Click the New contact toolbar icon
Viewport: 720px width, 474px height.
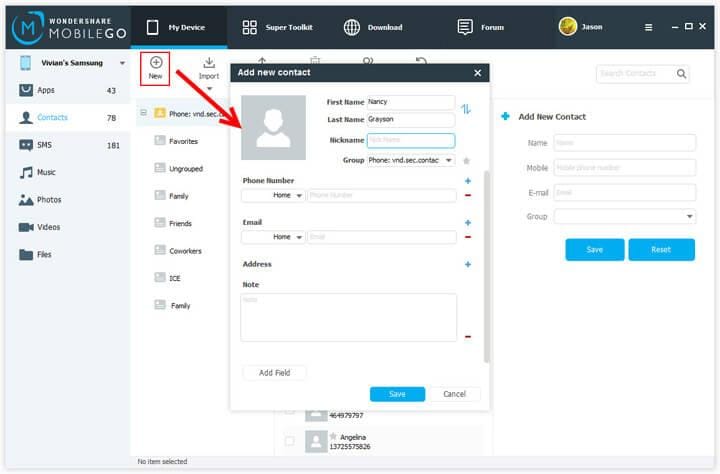coord(155,68)
